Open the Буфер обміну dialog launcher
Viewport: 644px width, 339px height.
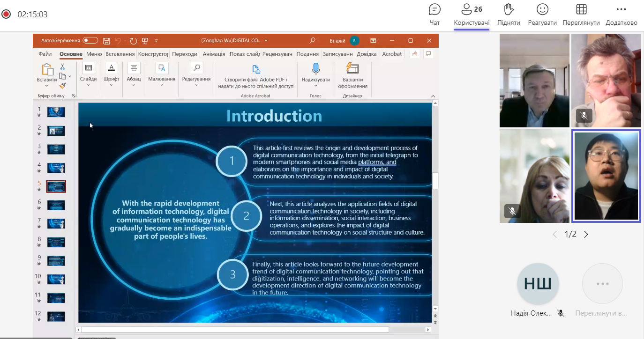(73, 96)
